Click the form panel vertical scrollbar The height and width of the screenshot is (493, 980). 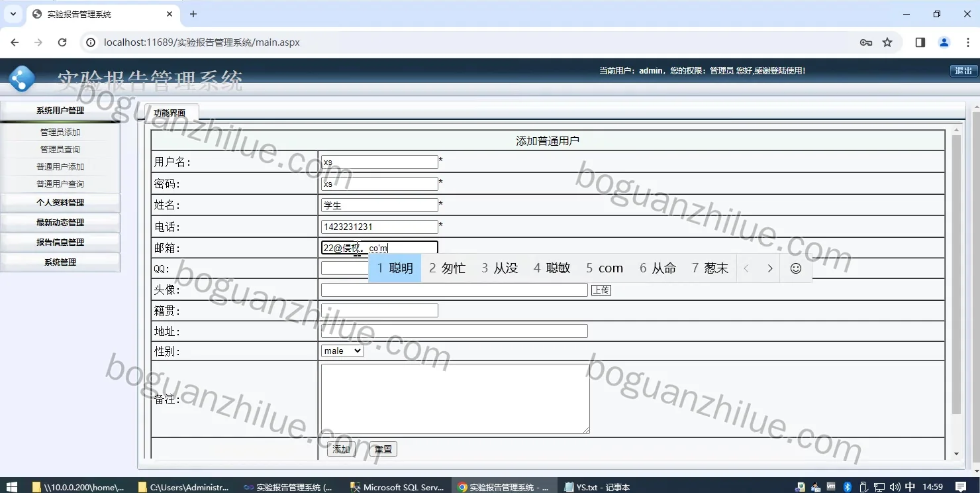[x=956, y=275]
